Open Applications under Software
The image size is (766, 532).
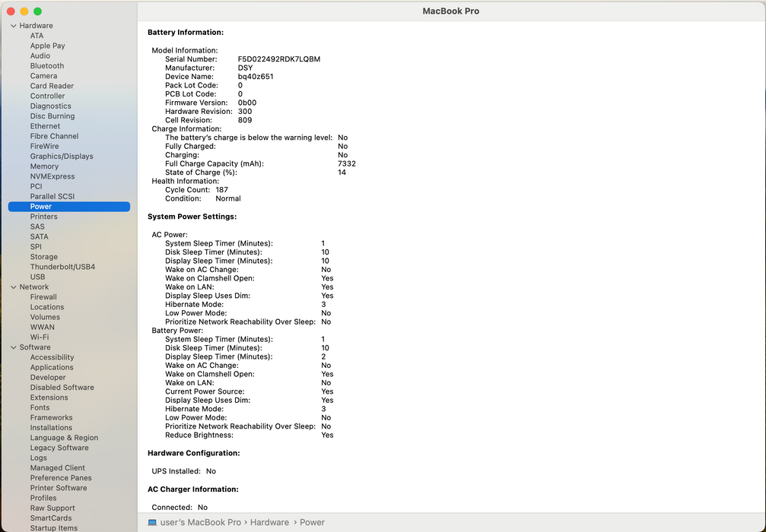tap(51, 368)
